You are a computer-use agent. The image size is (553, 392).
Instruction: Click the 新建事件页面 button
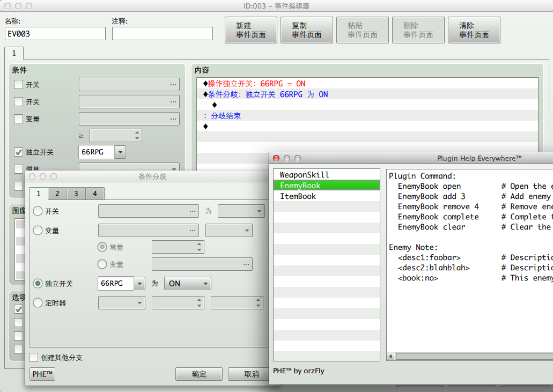coord(251,30)
